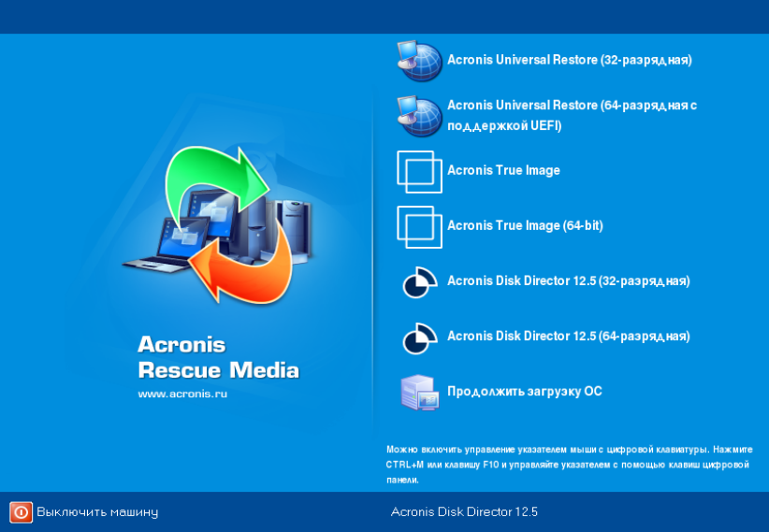Click the Acronis Universal Restore 32-bit globe icon
This screenshot has height=532, width=769.
click(x=419, y=61)
